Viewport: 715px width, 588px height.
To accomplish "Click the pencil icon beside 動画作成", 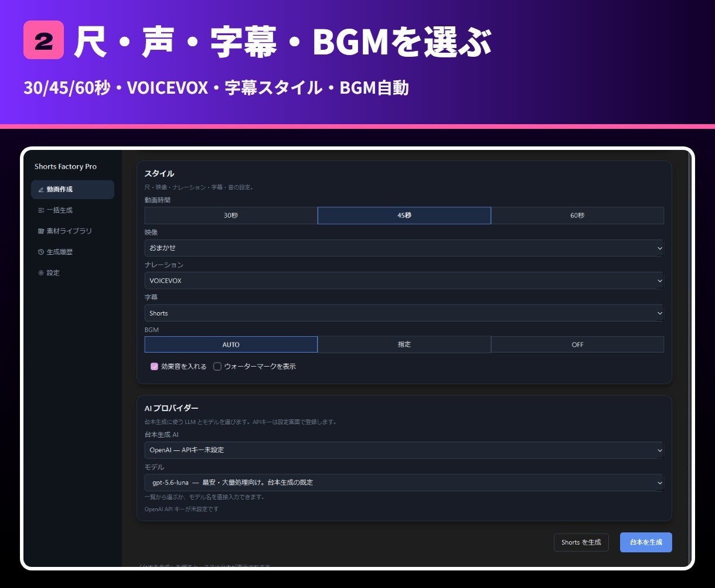I will pos(40,190).
